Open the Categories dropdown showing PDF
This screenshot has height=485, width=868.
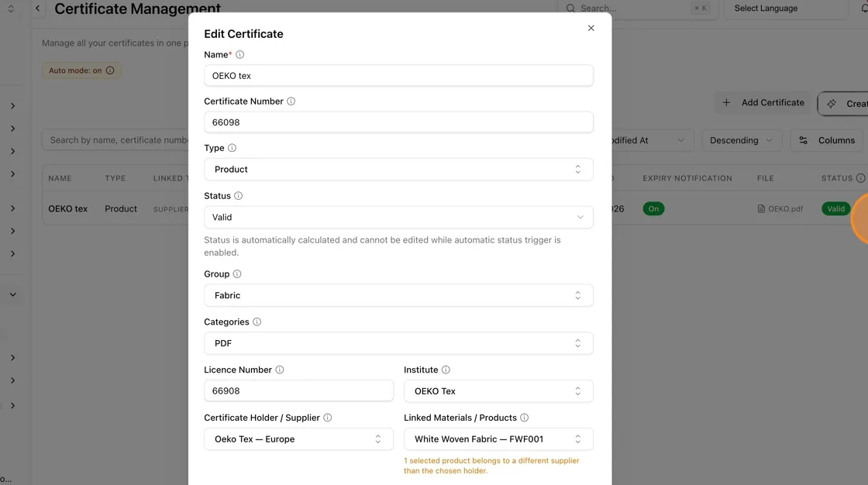398,343
